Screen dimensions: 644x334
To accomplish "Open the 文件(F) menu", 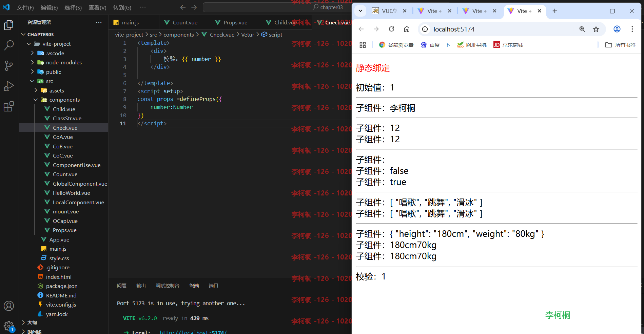I will [x=25, y=7].
